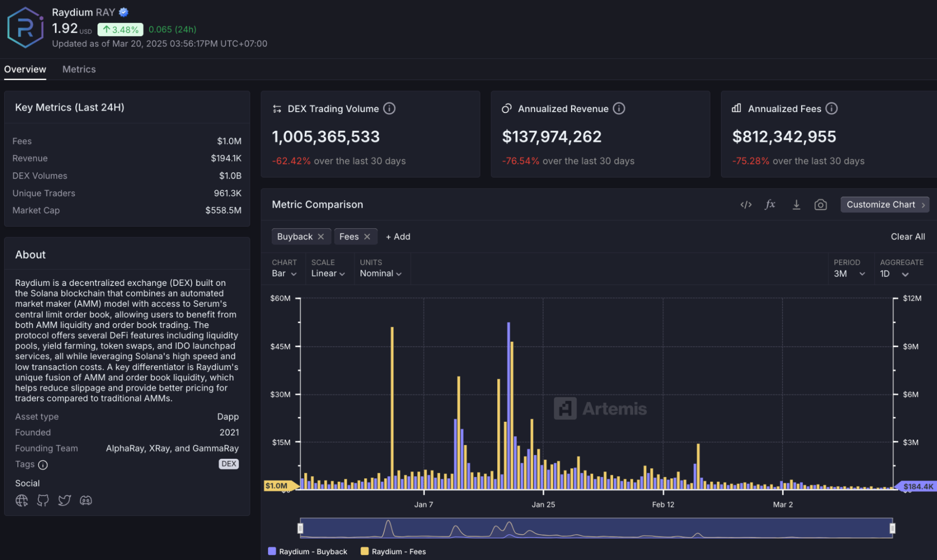Click the $812,342,955 fees figure
937x560 pixels.
click(784, 137)
